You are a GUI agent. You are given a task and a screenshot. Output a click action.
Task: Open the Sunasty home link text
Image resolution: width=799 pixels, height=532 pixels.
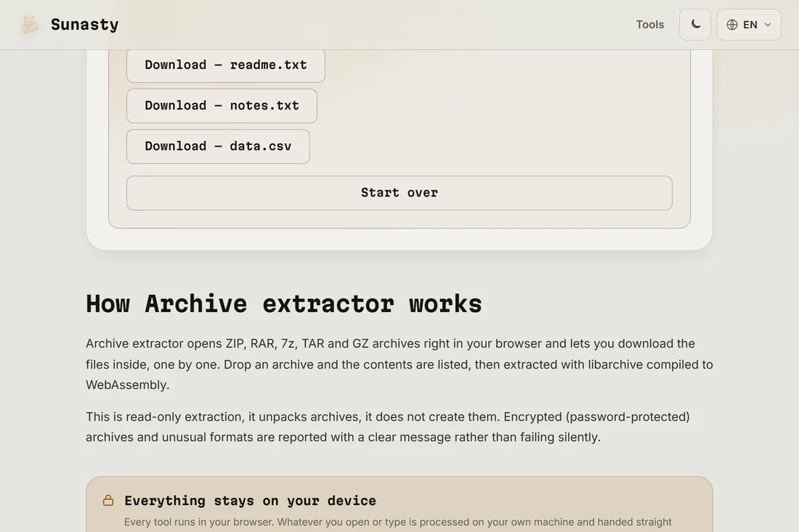pos(84,25)
